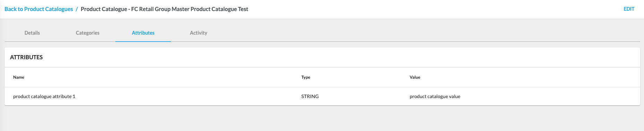Click the breadcrumb slash separator
644x131 pixels.
tap(77, 9)
